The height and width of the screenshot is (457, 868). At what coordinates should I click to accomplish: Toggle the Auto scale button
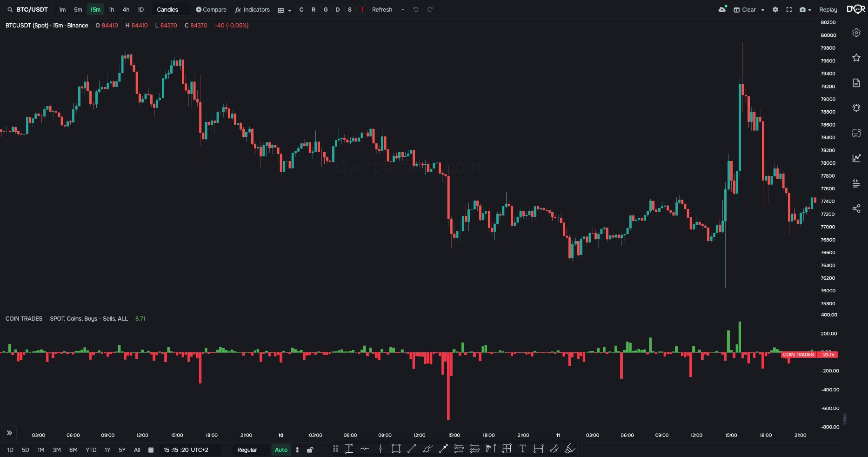point(281,450)
